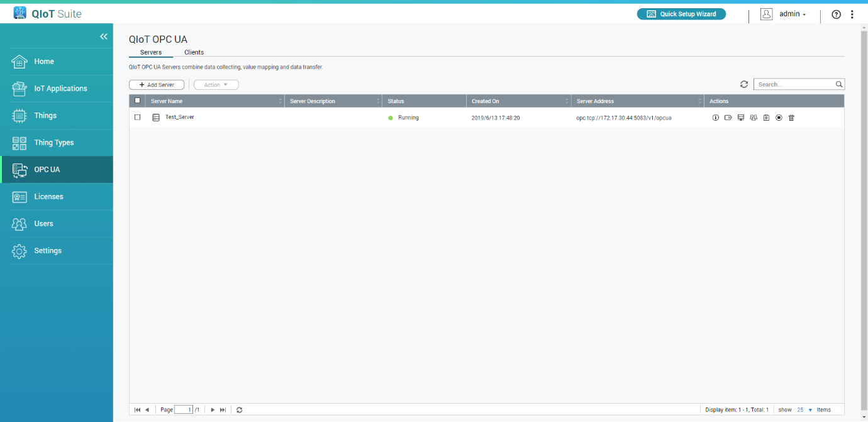
Task: Open the users icon for Test_Server
Action: pos(754,118)
